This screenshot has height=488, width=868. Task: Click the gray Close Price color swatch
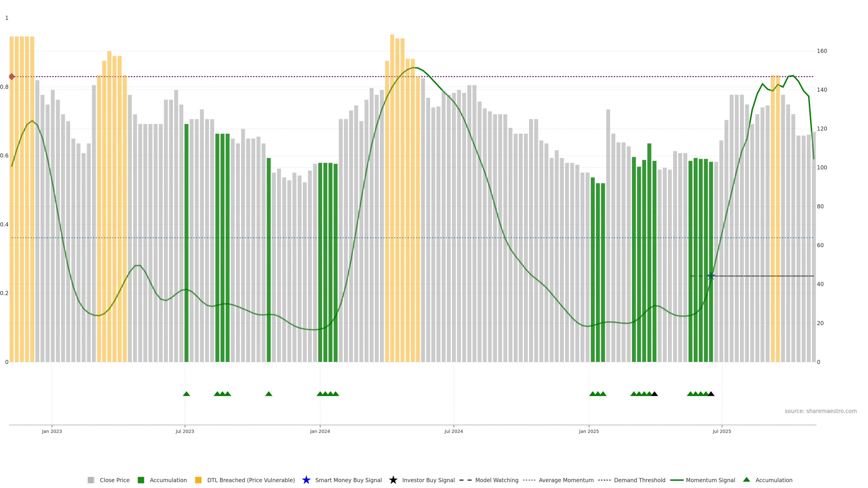pos(91,480)
